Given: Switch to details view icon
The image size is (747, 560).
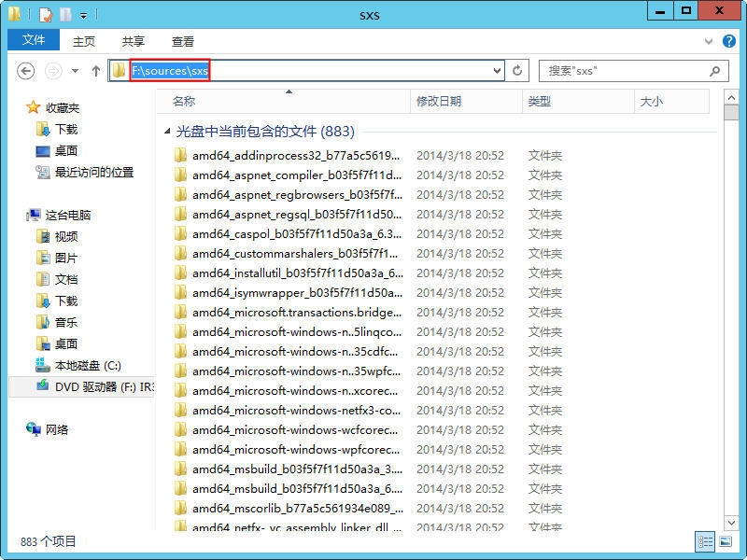Looking at the screenshot, I should [705, 541].
